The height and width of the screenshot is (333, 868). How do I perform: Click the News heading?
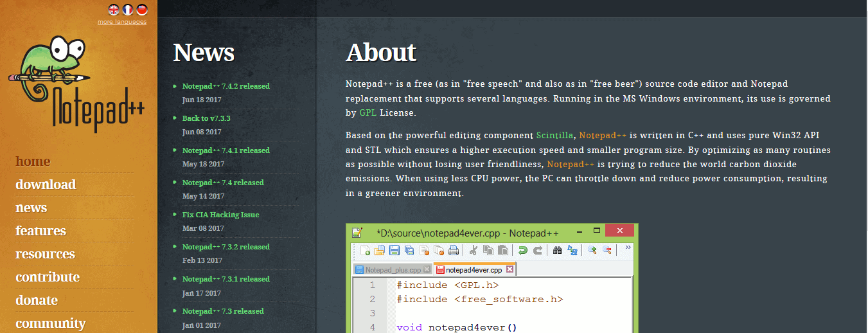click(204, 53)
